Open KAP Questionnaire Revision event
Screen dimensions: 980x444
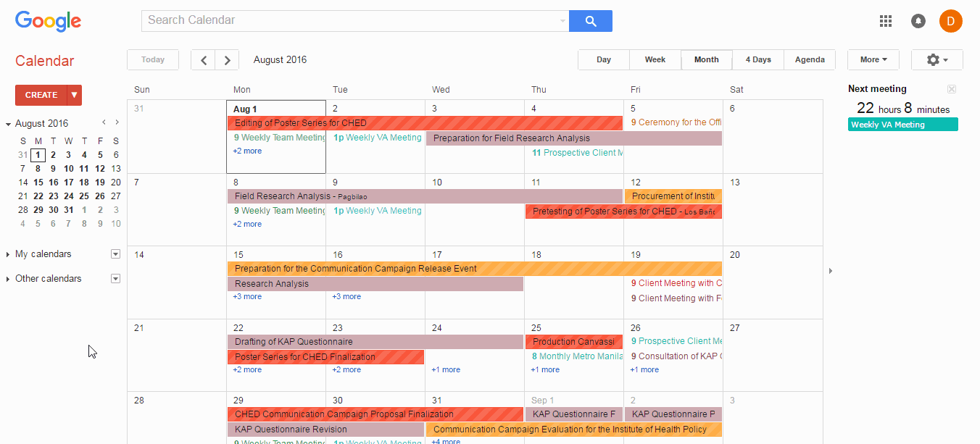pyautogui.click(x=325, y=430)
